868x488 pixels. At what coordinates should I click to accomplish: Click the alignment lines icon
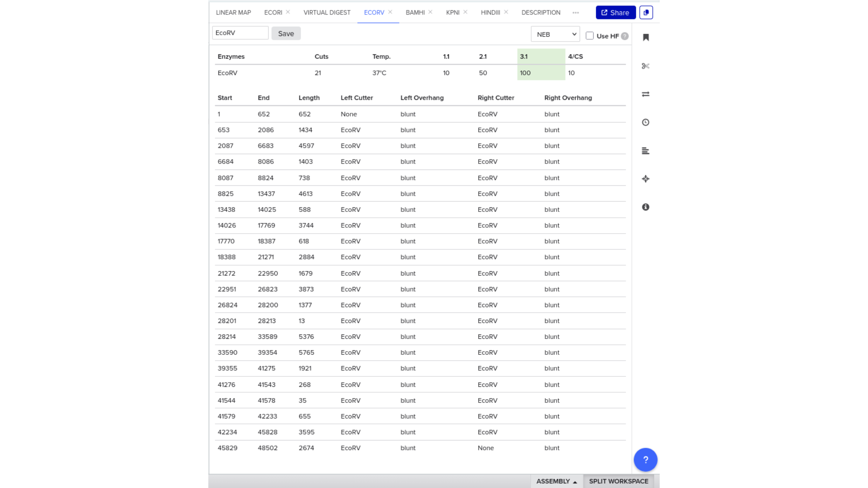(646, 151)
